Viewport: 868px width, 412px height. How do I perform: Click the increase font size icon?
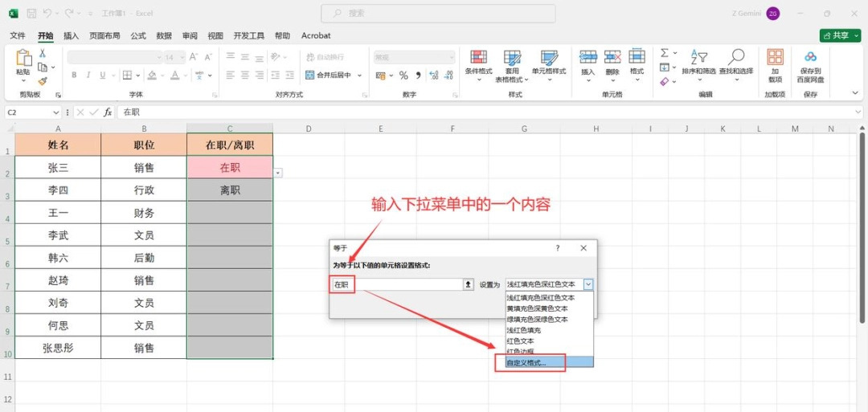[193, 57]
